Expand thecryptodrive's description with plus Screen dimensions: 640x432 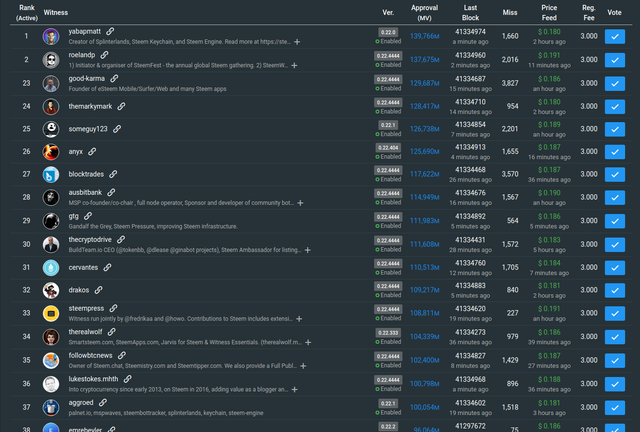point(308,250)
